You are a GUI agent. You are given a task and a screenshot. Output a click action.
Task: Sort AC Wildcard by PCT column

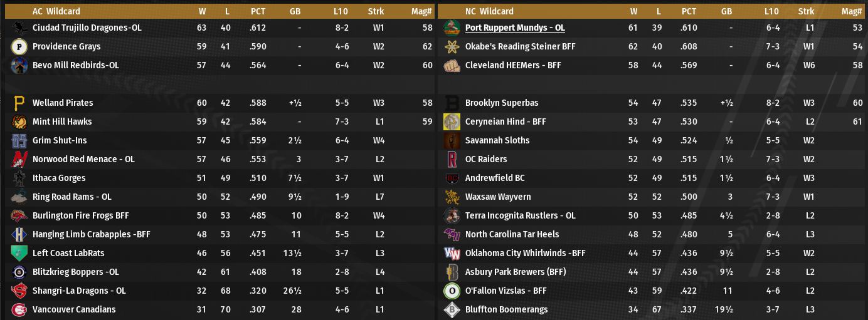pos(258,11)
